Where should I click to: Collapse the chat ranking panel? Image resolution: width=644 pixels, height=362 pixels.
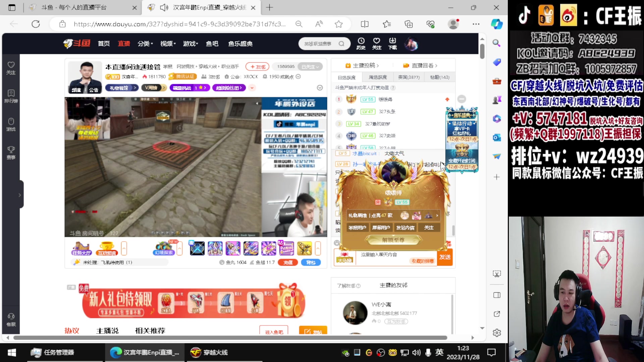coord(462,99)
